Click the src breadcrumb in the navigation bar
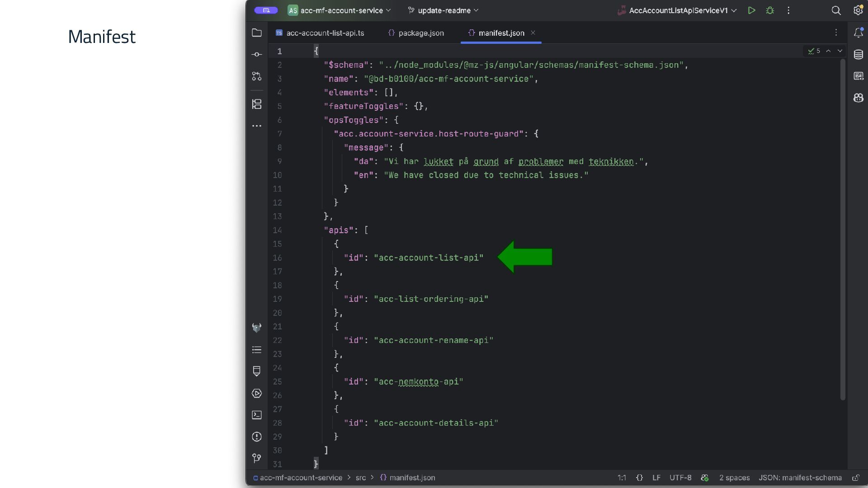868x488 pixels. point(360,478)
